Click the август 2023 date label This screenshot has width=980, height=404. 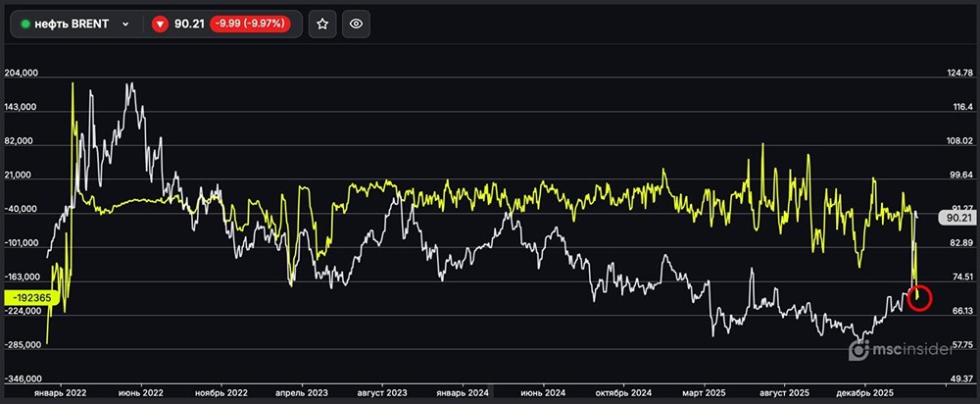pos(382,393)
